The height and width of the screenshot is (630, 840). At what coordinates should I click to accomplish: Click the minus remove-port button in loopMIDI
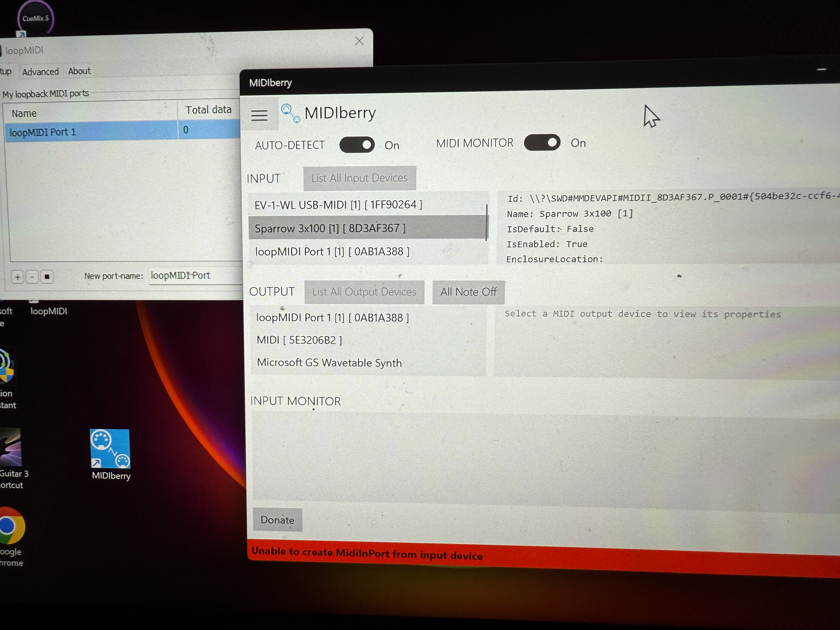(32, 277)
